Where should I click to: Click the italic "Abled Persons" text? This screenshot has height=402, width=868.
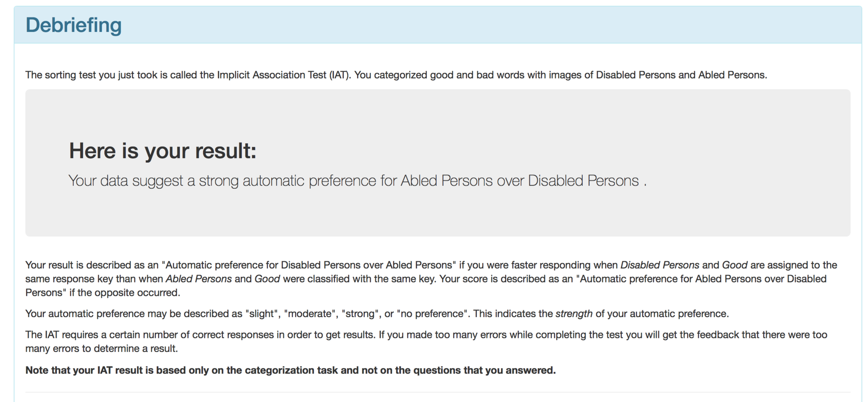pos(198,279)
